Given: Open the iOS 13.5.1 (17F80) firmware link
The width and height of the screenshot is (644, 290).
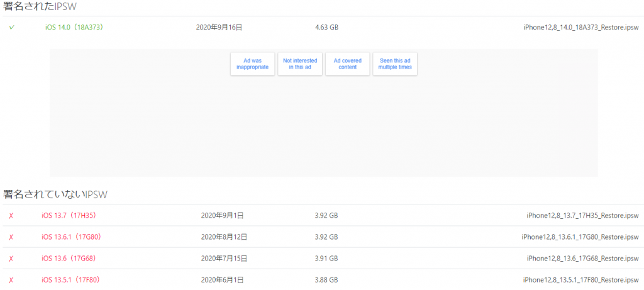Looking at the screenshot, I should (x=70, y=280).
